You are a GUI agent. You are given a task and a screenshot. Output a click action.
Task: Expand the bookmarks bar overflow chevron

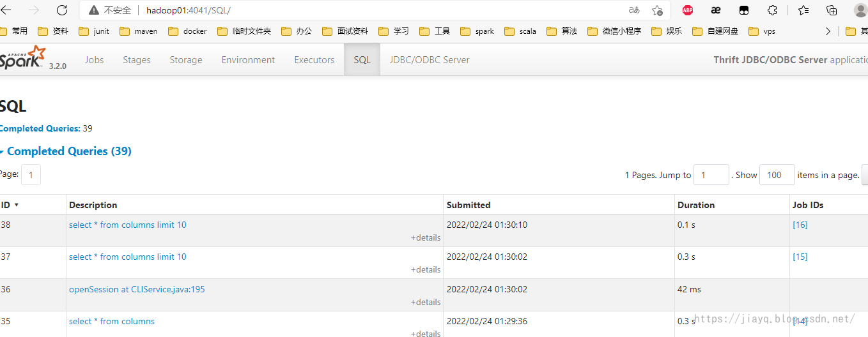coord(828,31)
